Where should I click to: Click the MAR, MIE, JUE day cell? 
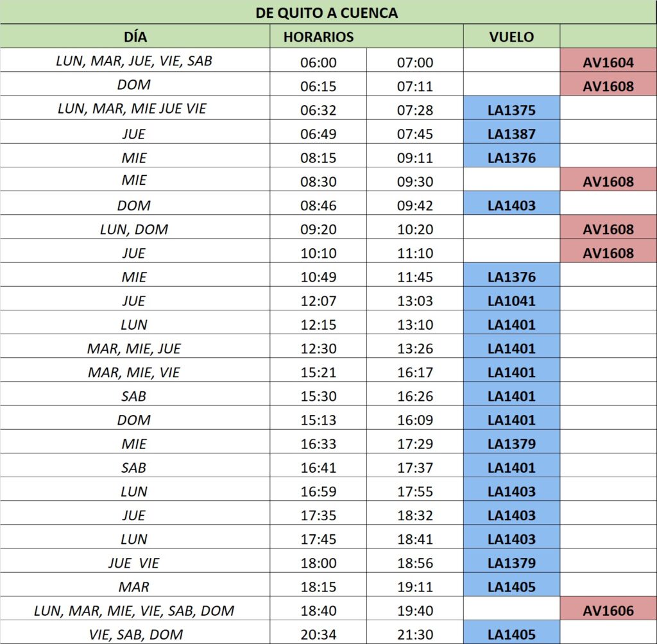click(x=134, y=348)
